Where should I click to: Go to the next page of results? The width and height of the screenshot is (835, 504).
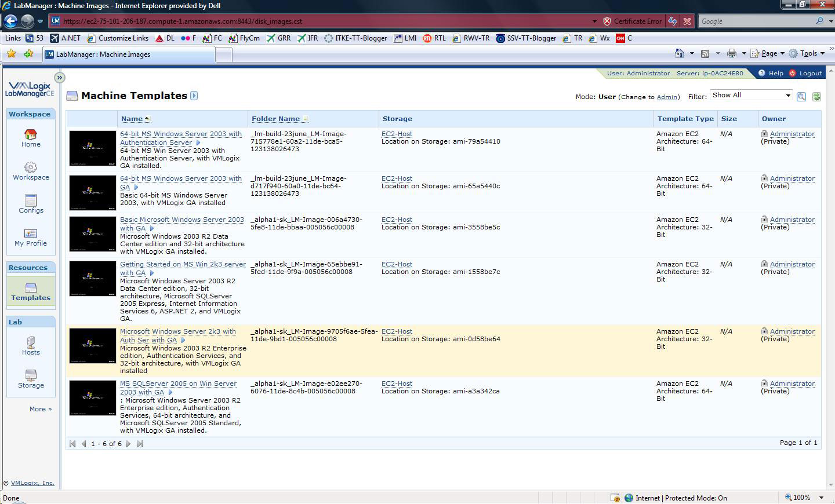[129, 444]
